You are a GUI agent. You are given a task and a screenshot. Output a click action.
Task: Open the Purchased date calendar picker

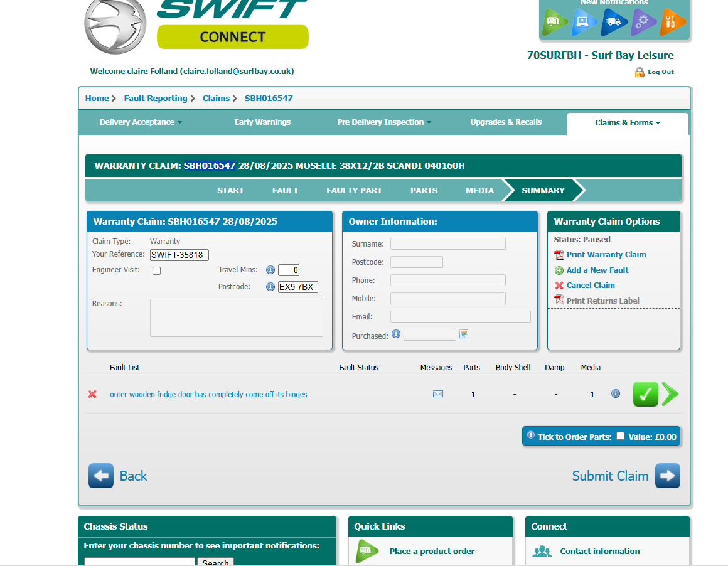point(464,334)
